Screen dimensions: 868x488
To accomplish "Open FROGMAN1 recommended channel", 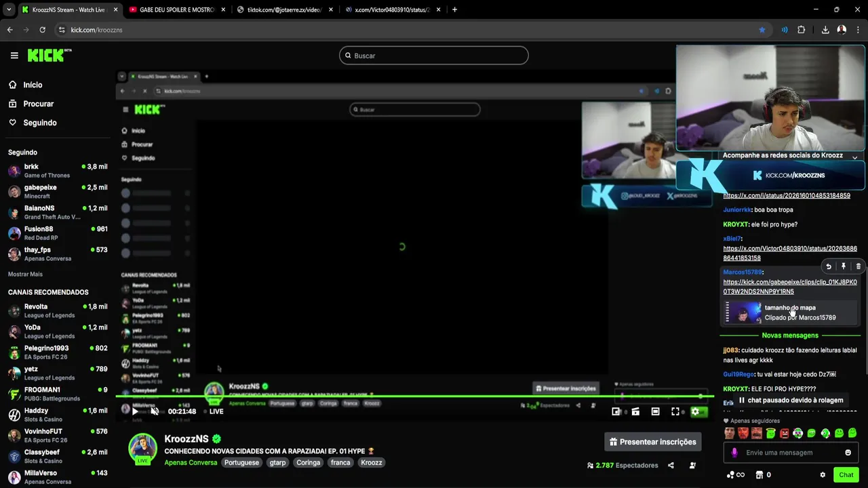I will [x=58, y=394].
